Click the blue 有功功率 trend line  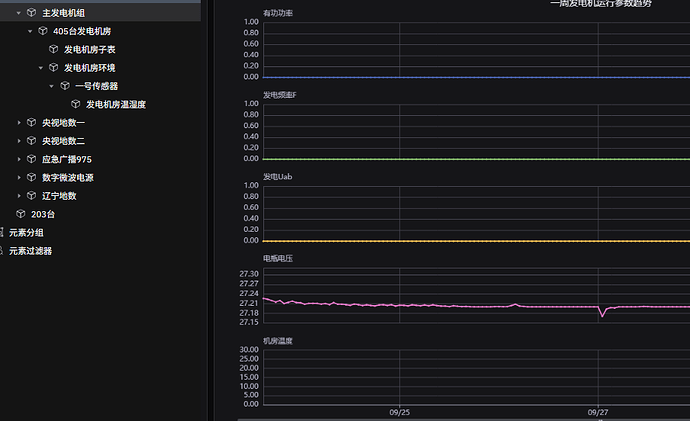click(476, 77)
